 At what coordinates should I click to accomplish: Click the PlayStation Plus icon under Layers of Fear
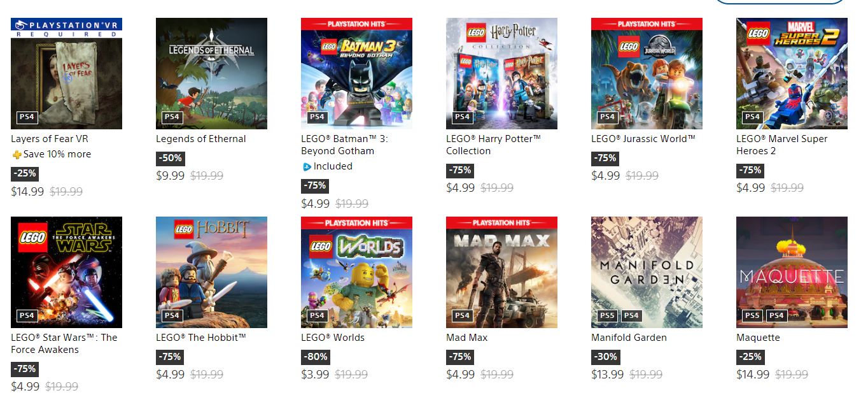pyautogui.click(x=17, y=155)
